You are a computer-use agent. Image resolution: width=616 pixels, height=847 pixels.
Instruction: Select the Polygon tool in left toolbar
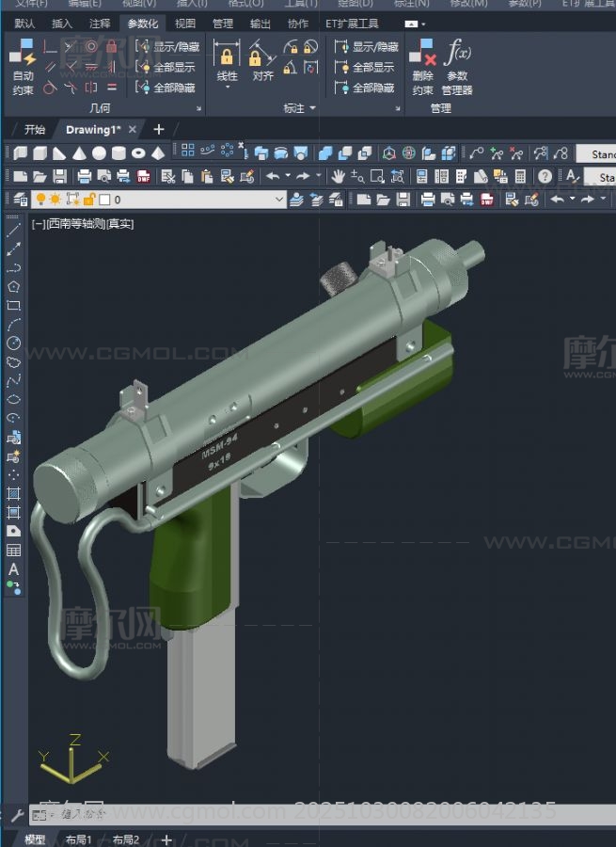point(13,287)
